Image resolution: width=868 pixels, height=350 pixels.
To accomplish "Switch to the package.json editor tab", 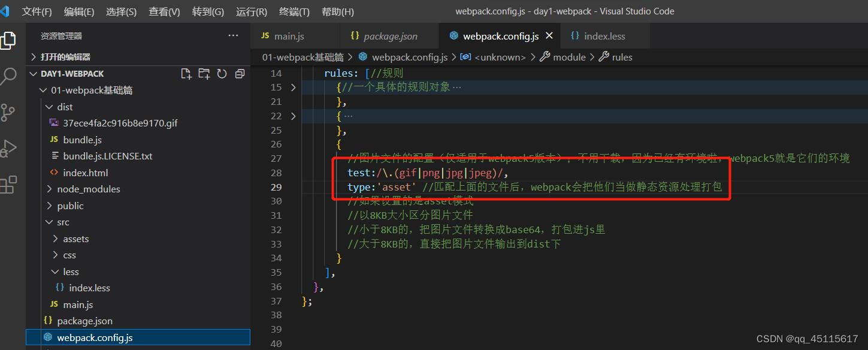I will 389,36.
